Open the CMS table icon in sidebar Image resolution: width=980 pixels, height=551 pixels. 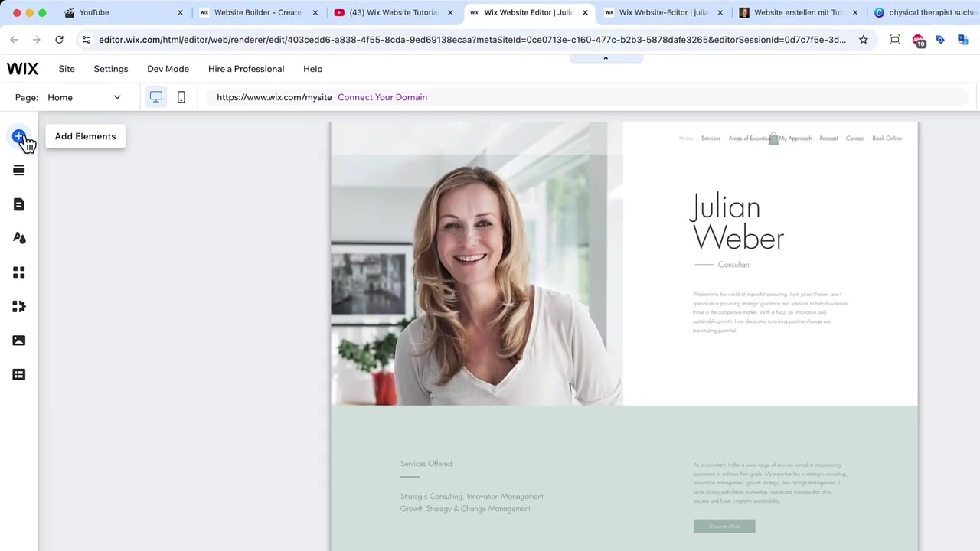click(x=19, y=374)
